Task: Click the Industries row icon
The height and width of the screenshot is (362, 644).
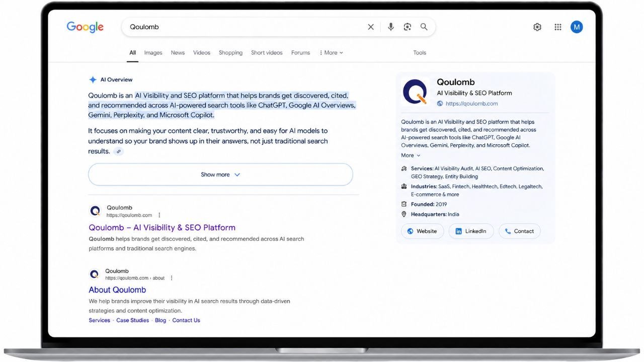Action: click(404, 187)
